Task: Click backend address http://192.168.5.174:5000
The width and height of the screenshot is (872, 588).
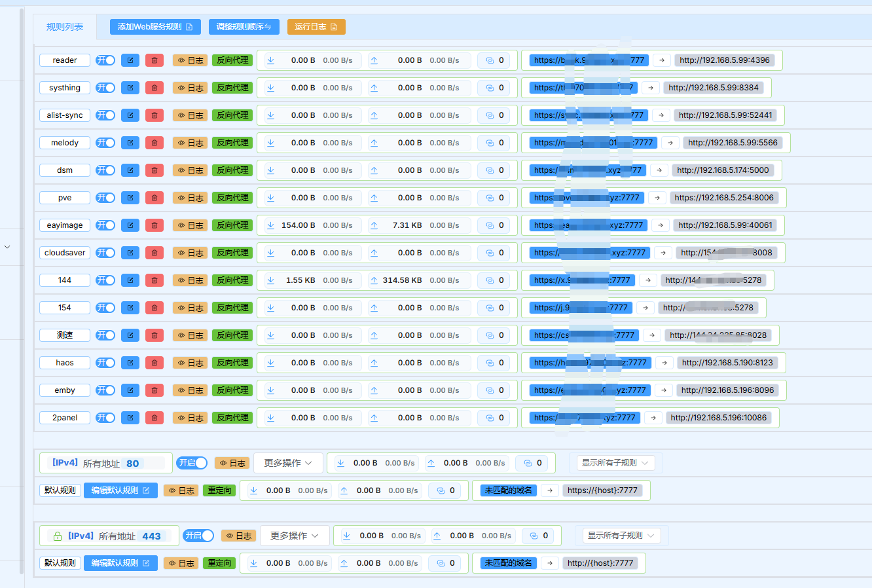Action: 723,170
